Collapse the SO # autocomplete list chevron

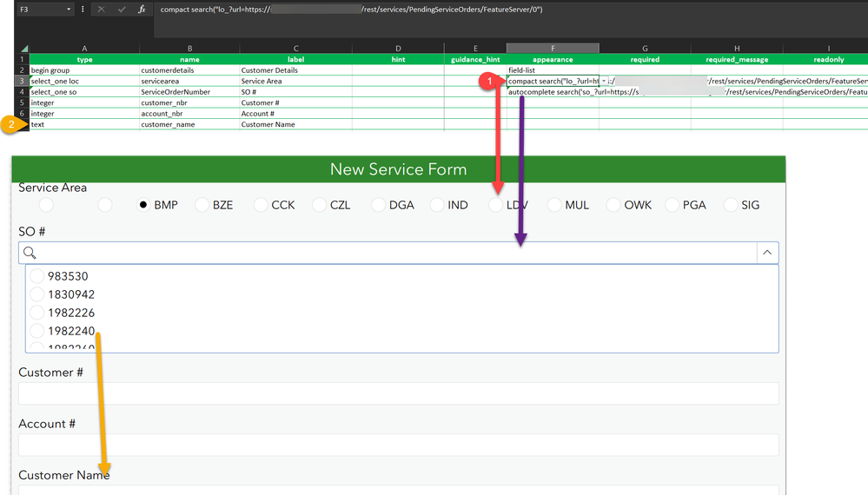(767, 253)
